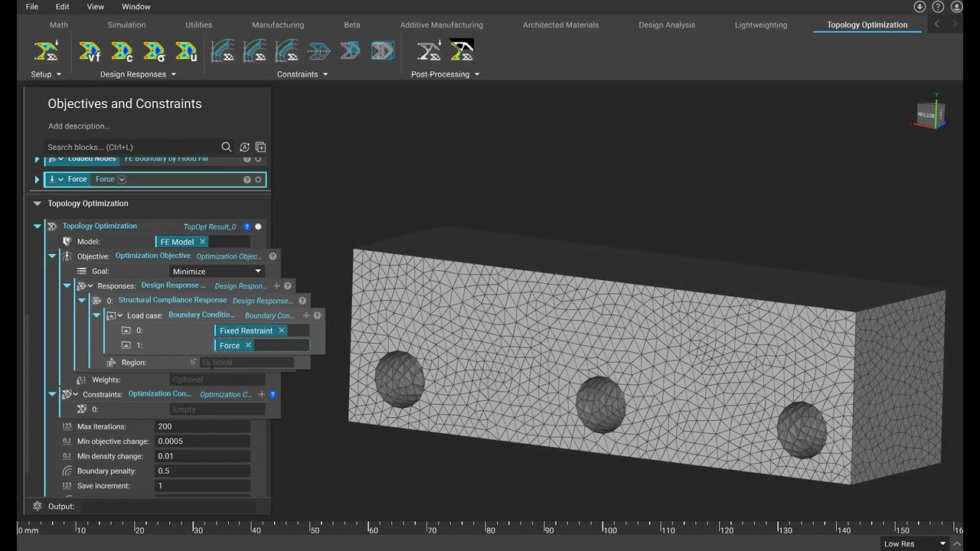Click the help icon on Objective row
Viewport: 980px width, 551px height.
click(273, 256)
